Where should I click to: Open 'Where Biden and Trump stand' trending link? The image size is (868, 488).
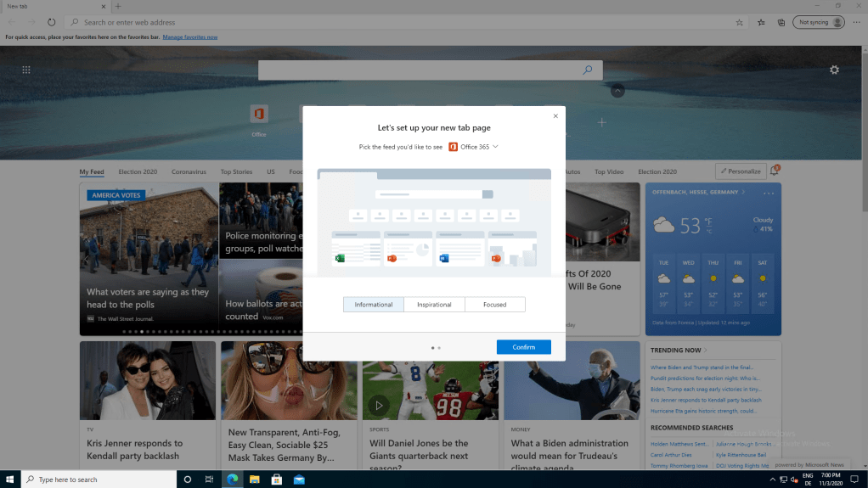coord(702,367)
